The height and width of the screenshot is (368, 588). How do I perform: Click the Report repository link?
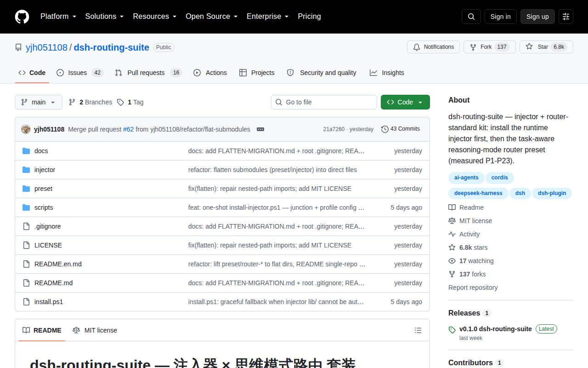click(x=473, y=287)
